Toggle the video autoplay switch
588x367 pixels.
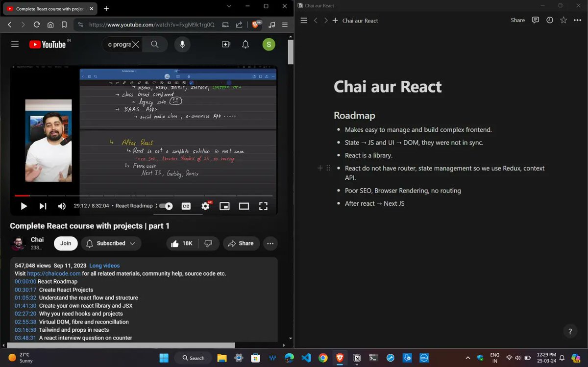pyautogui.click(x=166, y=206)
